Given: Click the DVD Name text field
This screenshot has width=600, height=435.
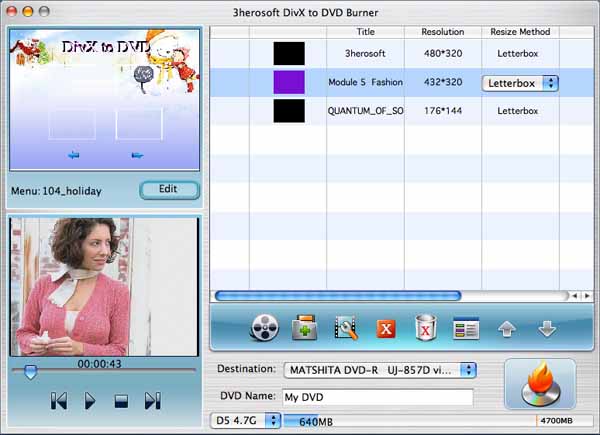Looking at the screenshot, I should click(376, 397).
